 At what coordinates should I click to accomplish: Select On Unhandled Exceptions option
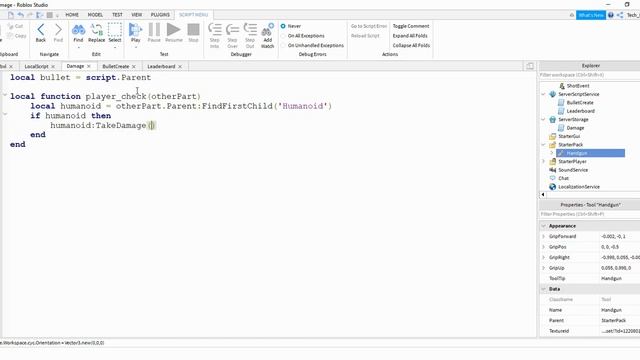(283, 46)
